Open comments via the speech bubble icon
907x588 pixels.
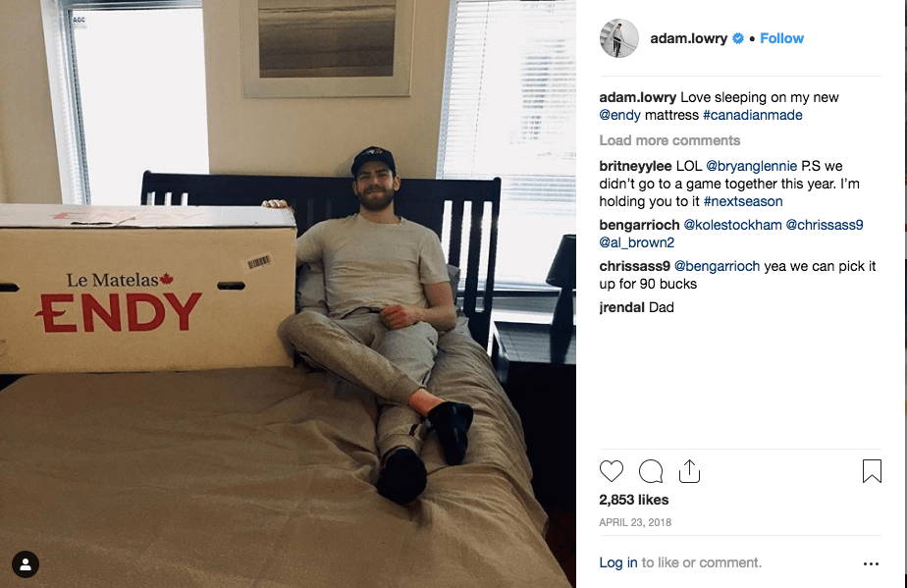click(x=651, y=471)
